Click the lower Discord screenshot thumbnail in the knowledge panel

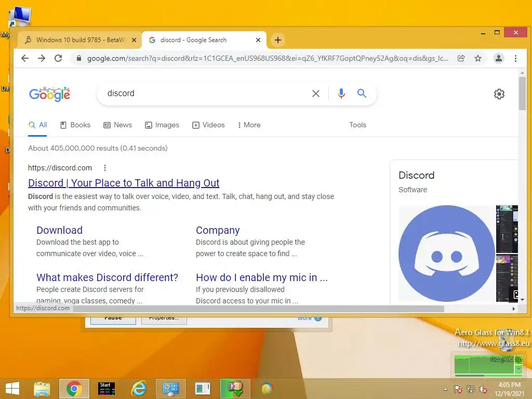point(507,278)
